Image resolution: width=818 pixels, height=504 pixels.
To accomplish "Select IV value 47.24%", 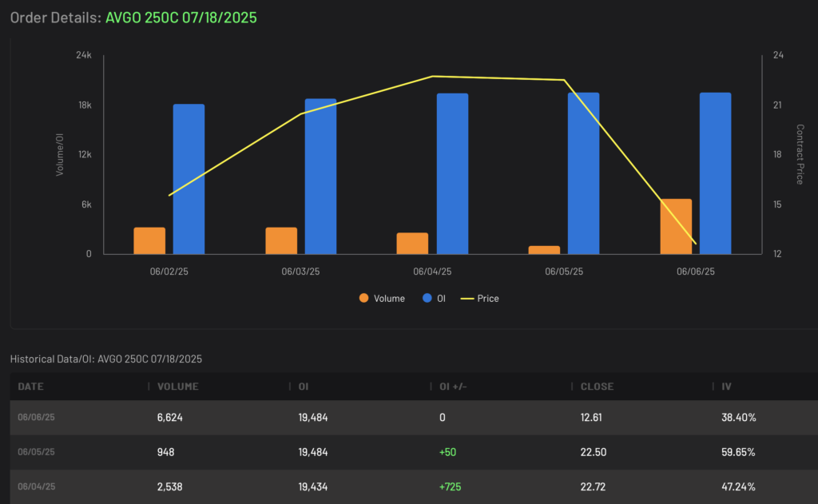I will click(x=738, y=486).
